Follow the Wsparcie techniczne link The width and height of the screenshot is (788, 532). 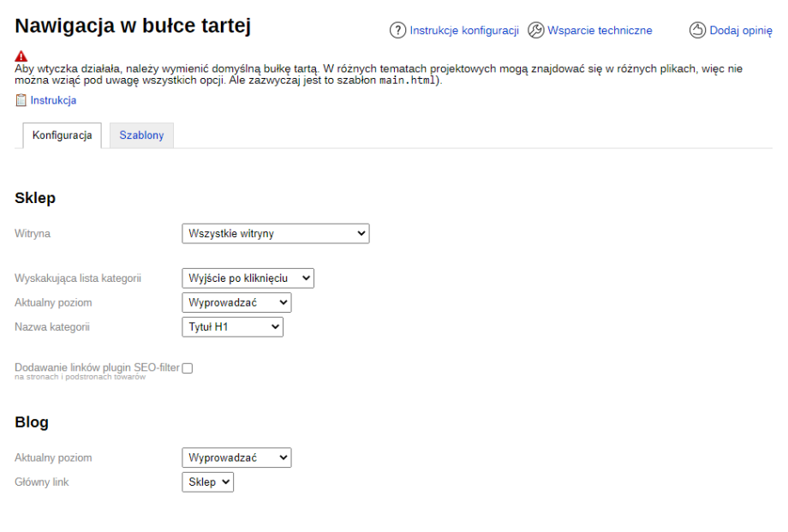[600, 31]
